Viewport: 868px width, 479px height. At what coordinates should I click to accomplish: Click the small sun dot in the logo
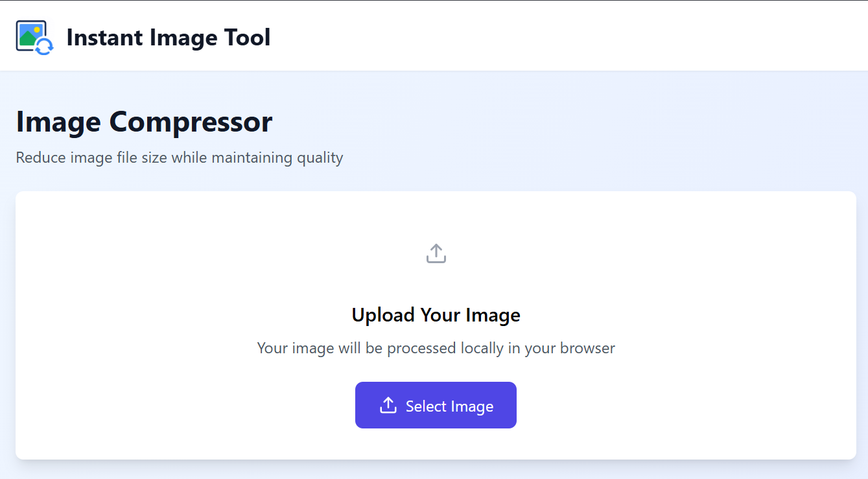(x=37, y=29)
